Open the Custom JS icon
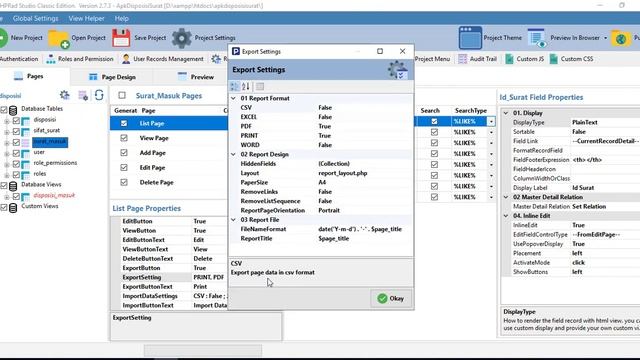640x360 pixels. click(x=509, y=59)
